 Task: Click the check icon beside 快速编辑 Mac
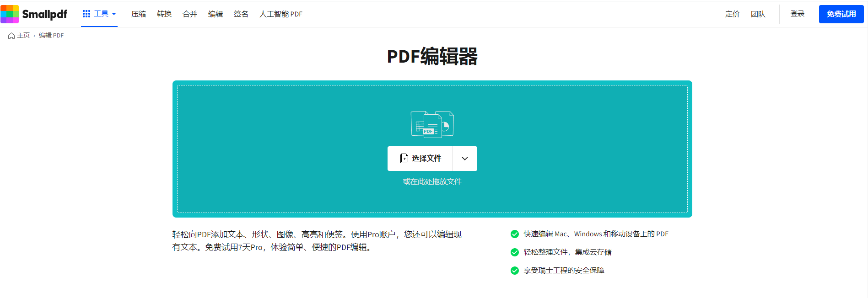515,234
